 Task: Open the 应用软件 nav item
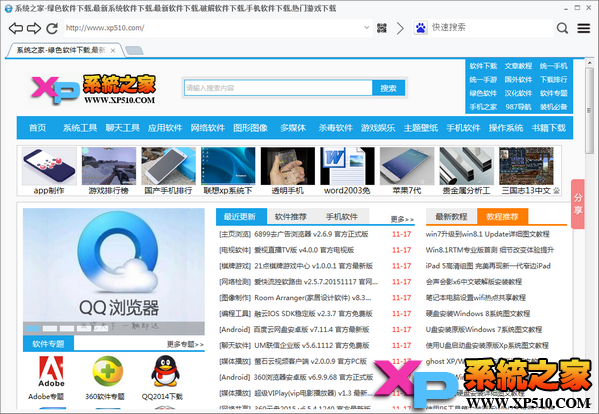tap(165, 128)
